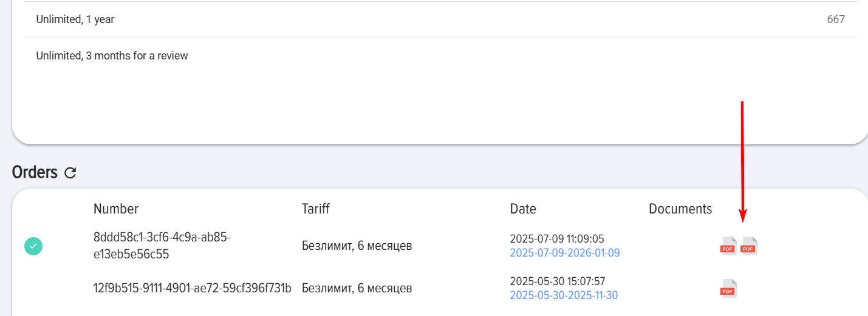Viewport: 868px width, 316px height.
Task: Open PDF document of May order
Action: 728,289
